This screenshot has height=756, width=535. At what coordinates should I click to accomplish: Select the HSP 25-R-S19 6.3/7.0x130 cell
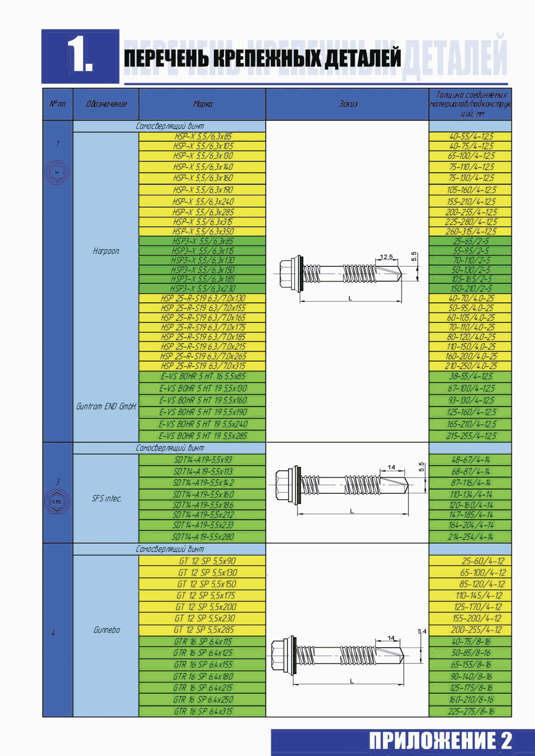click(202, 298)
